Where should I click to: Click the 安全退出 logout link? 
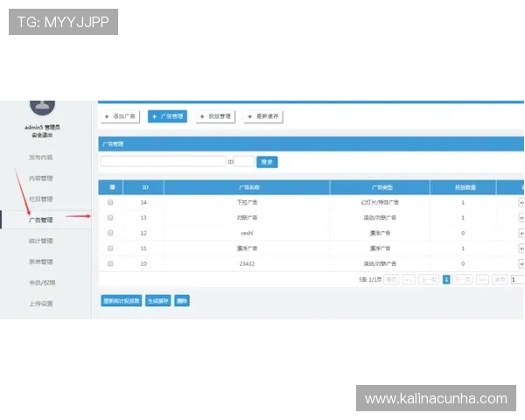tap(42, 135)
